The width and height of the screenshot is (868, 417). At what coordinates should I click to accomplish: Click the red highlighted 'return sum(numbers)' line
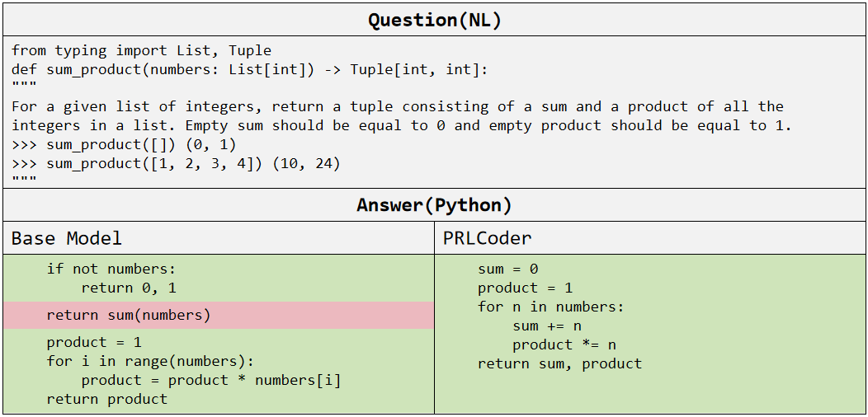(129, 315)
